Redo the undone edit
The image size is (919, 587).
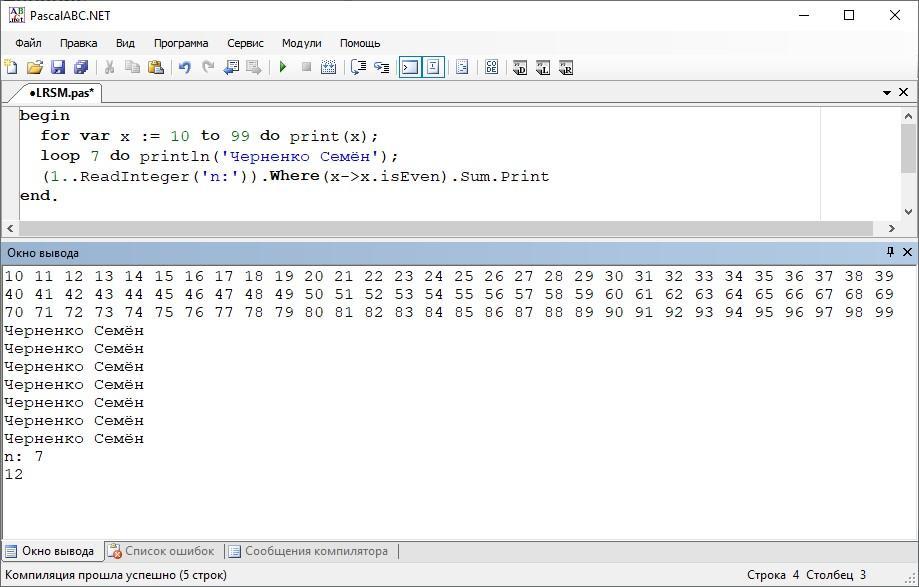[207, 67]
